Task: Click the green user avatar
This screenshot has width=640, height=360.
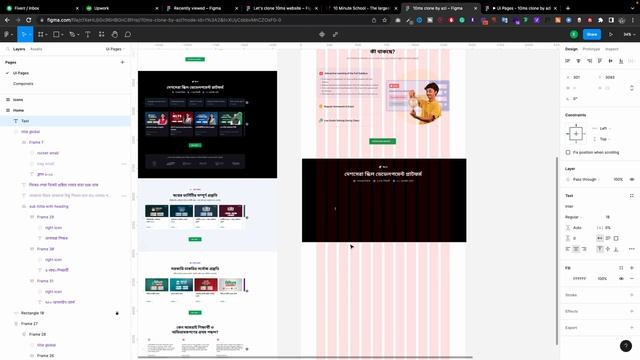Action: click(574, 35)
